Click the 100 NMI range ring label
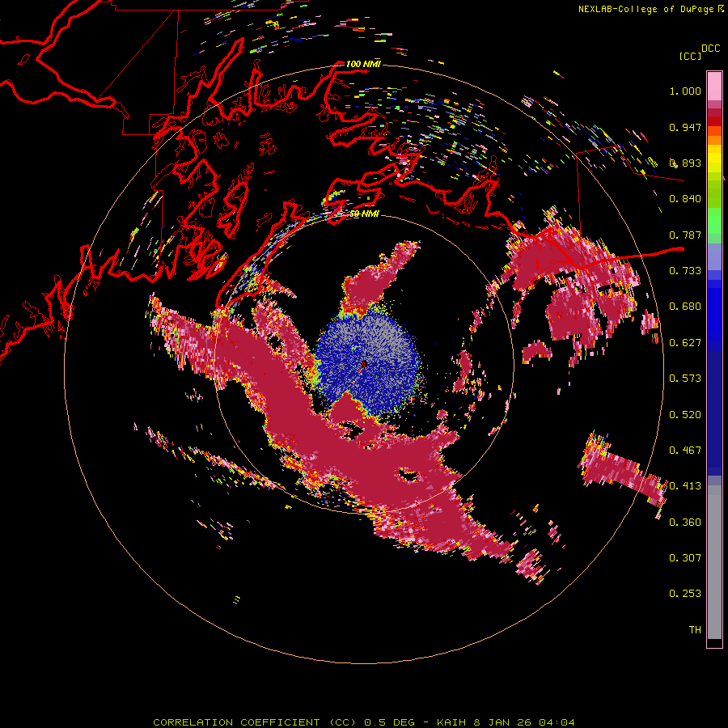 click(363, 64)
